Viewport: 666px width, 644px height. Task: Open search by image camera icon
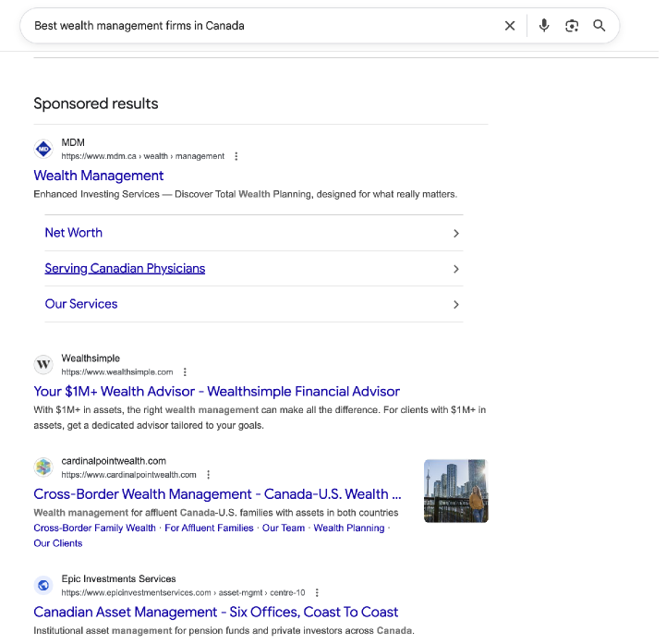pyautogui.click(x=572, y=26)
